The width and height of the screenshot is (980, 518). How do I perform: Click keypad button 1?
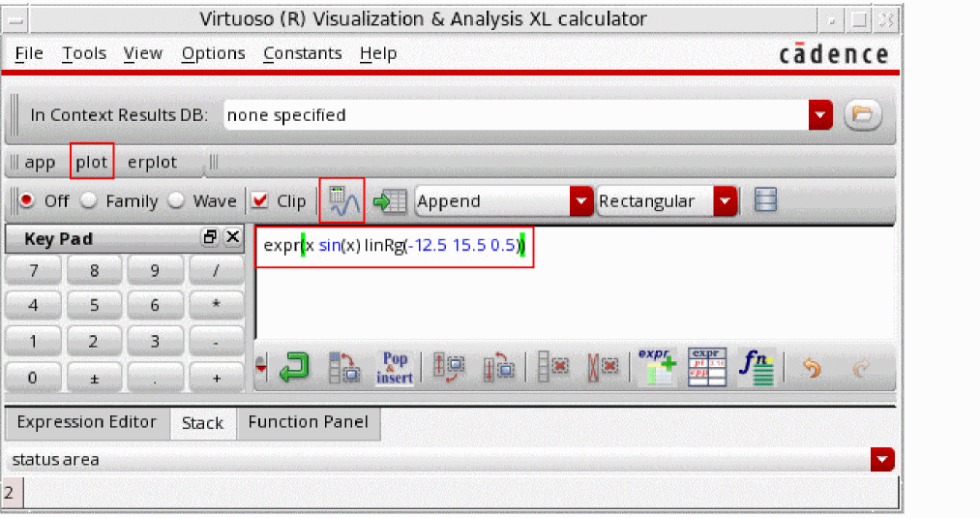pyautogui.click(x=33, y=342)
